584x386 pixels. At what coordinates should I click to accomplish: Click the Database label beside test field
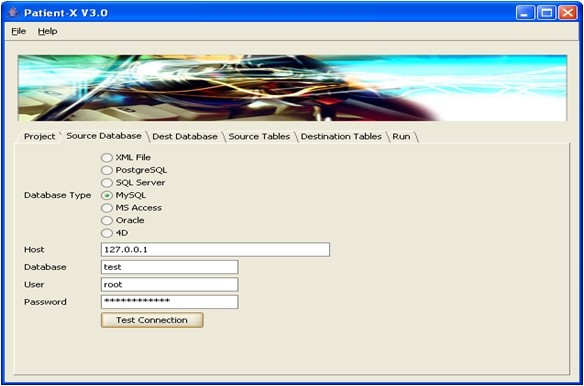click(x=45, y=267)
